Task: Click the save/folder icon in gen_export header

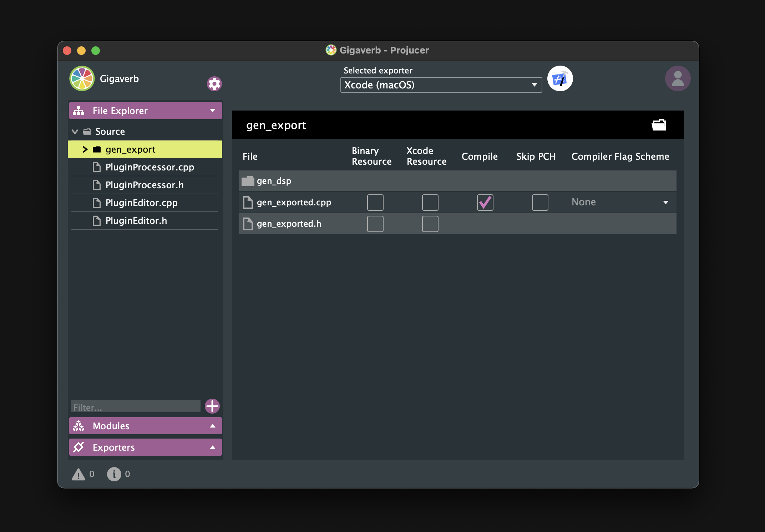Action: [659, 124]
